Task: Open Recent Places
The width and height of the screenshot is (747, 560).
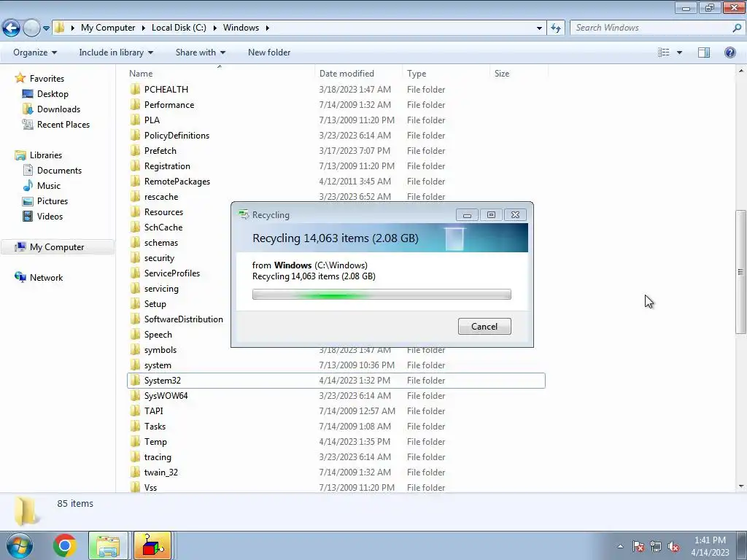Action: coord(63,124)
